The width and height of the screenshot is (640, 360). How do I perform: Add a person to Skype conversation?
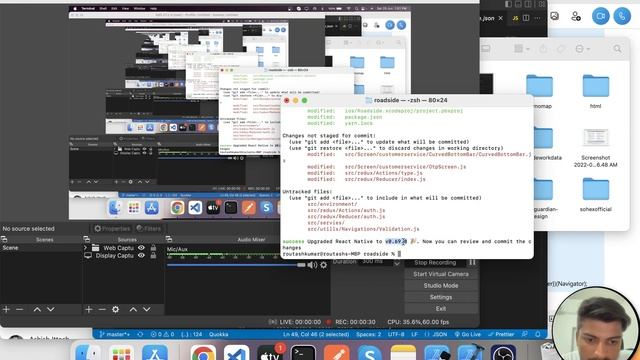tap(576, 16)
